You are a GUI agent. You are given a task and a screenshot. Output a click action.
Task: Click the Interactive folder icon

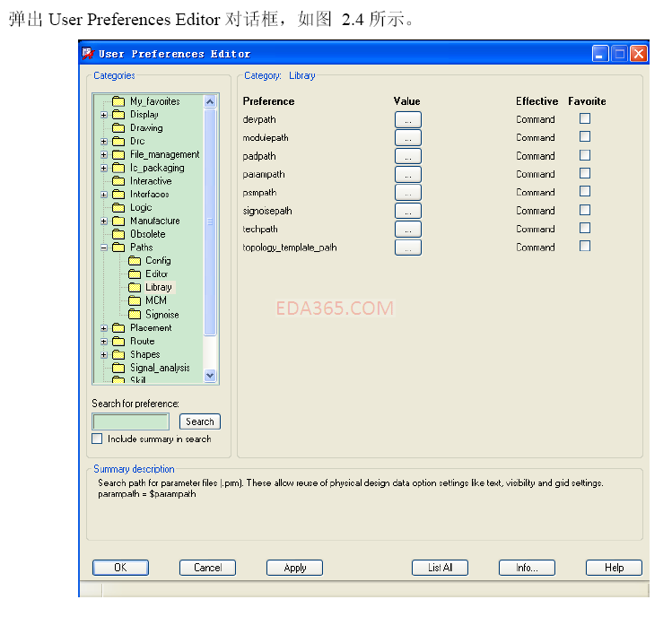[x=118, y=181]
